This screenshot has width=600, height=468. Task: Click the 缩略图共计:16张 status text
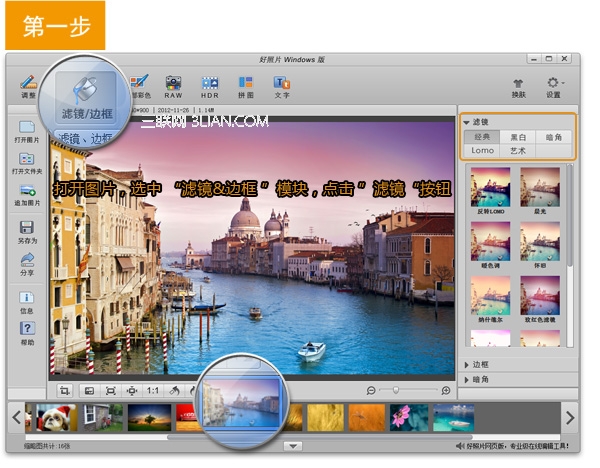pos(46,446)
